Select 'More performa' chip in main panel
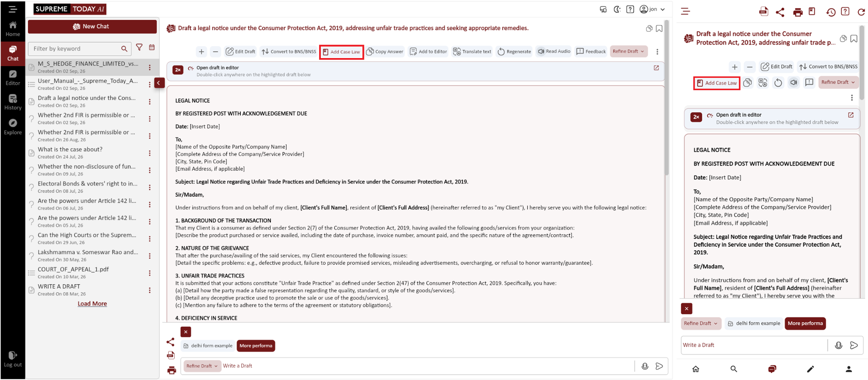 256,346
